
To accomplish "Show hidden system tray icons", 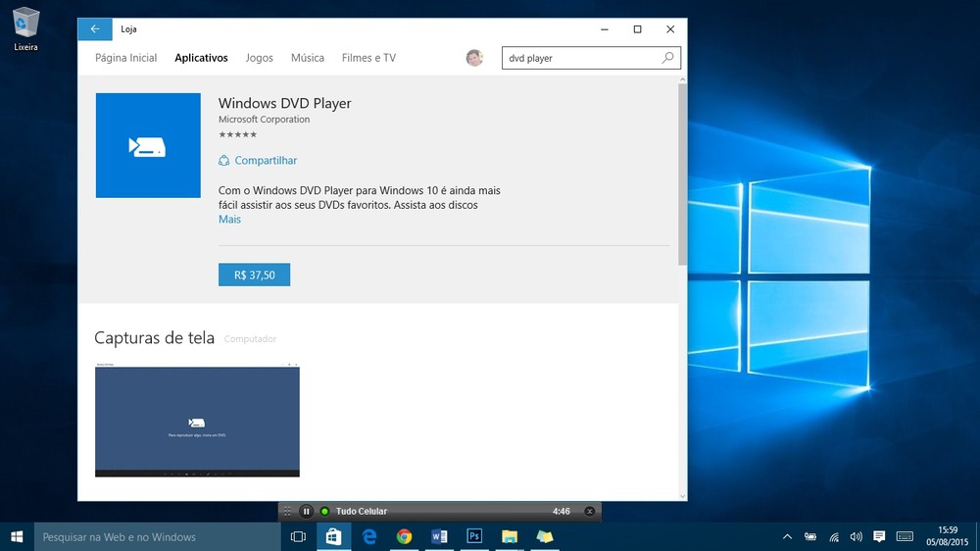I will click(788, 536).
